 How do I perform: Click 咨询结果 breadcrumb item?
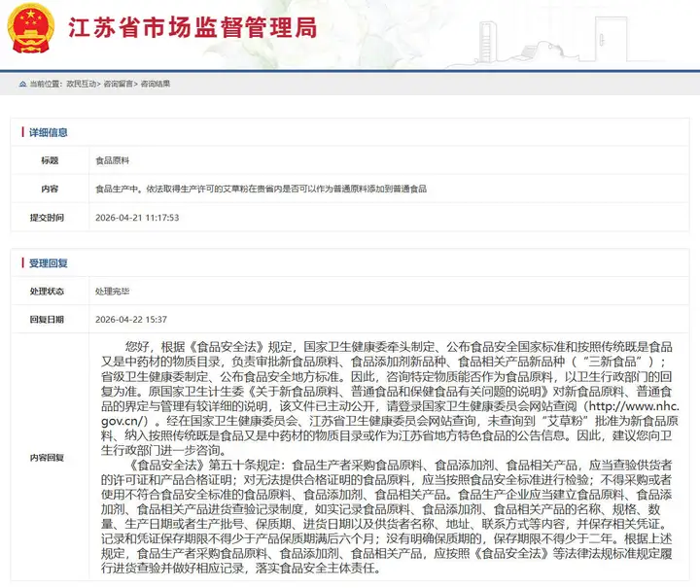[156, 84]
